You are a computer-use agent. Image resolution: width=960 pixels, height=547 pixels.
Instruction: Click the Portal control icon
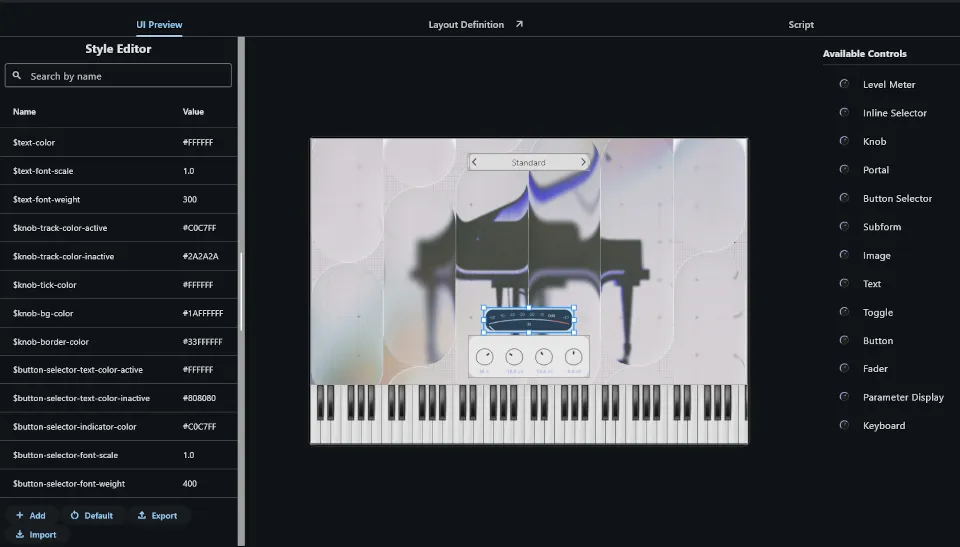tap(844, 169)
